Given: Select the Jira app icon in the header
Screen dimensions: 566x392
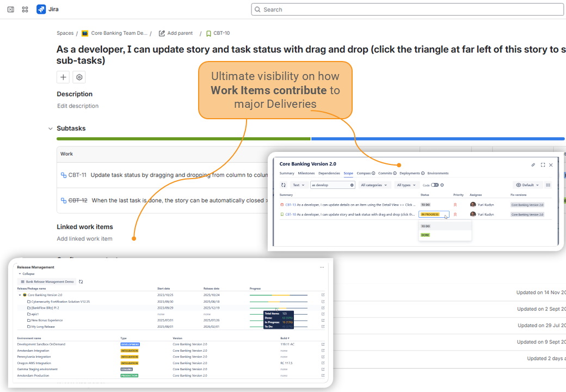Looking at the screenshot, I should click(40, 9).
